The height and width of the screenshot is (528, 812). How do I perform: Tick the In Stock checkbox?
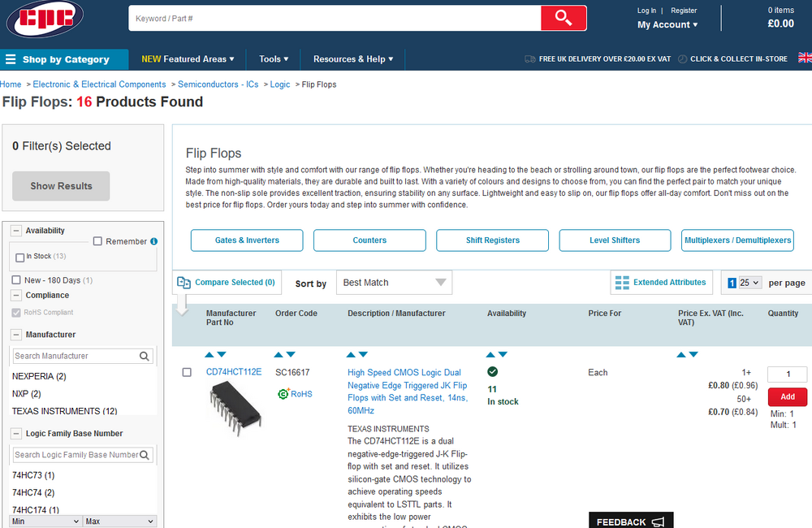[20, 258]
